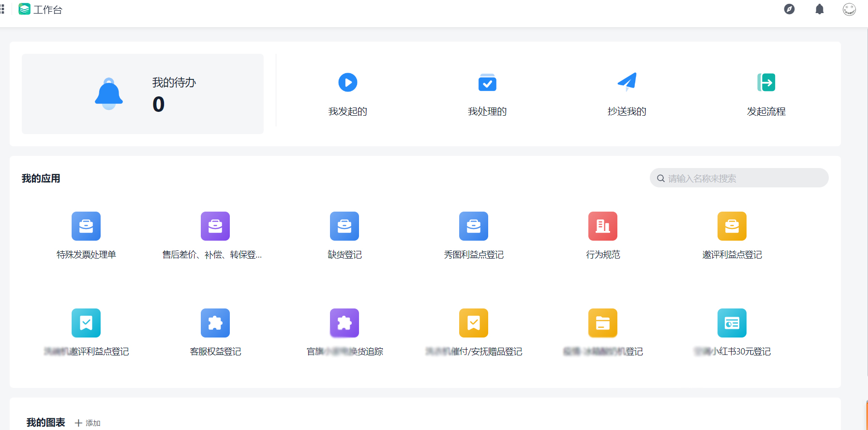This screenshot has width=868, height=430.
Task: Open 我处理的 checkmark icon
Action: (487, 82)
